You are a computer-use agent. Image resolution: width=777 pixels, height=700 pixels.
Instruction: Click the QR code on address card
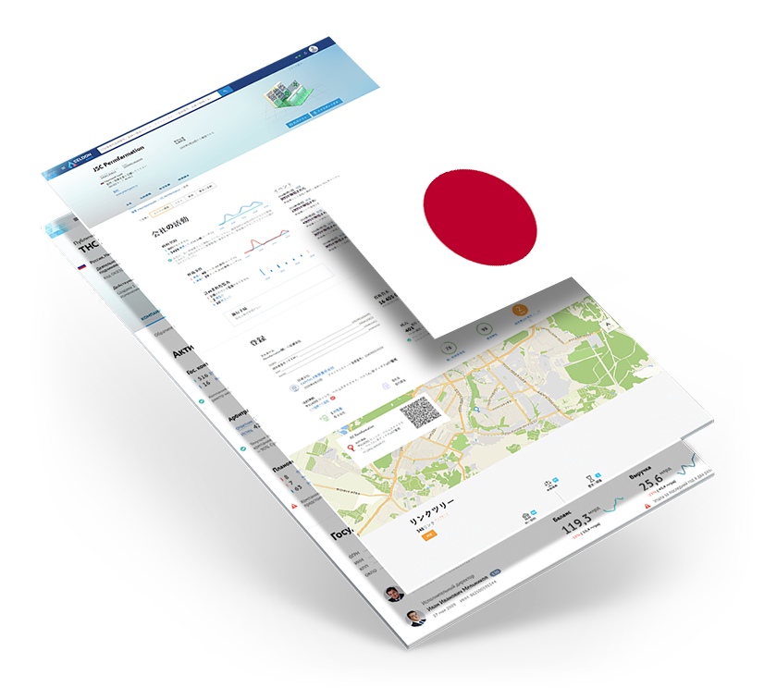420,411
